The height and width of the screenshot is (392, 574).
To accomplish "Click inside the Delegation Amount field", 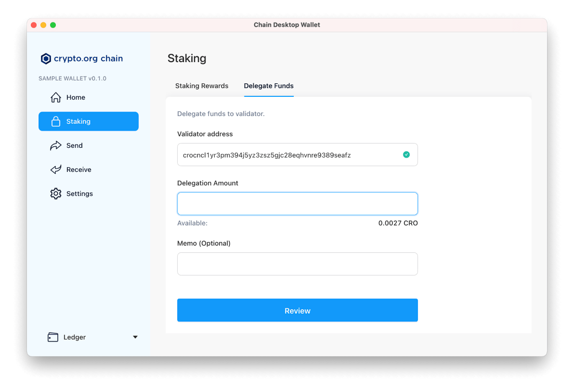I will click(x=297, y=203).
